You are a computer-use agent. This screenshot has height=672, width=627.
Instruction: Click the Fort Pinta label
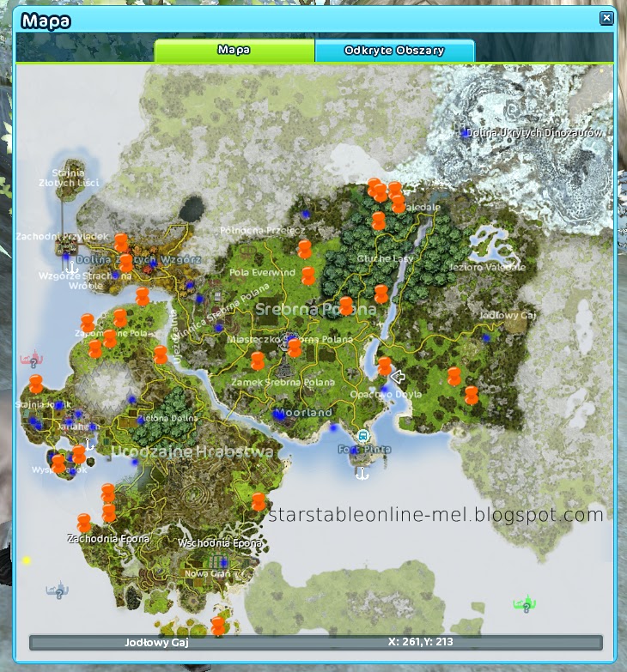pos(364,449)
